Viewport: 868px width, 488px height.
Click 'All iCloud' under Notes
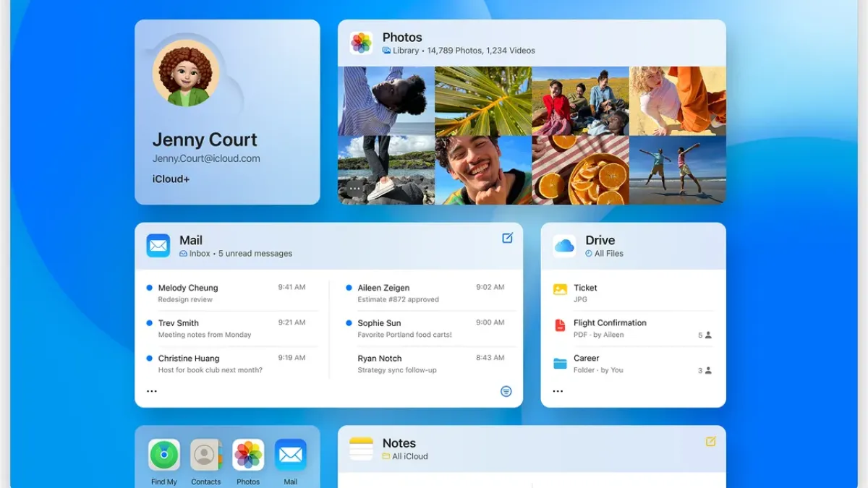[x=405, y=456]
